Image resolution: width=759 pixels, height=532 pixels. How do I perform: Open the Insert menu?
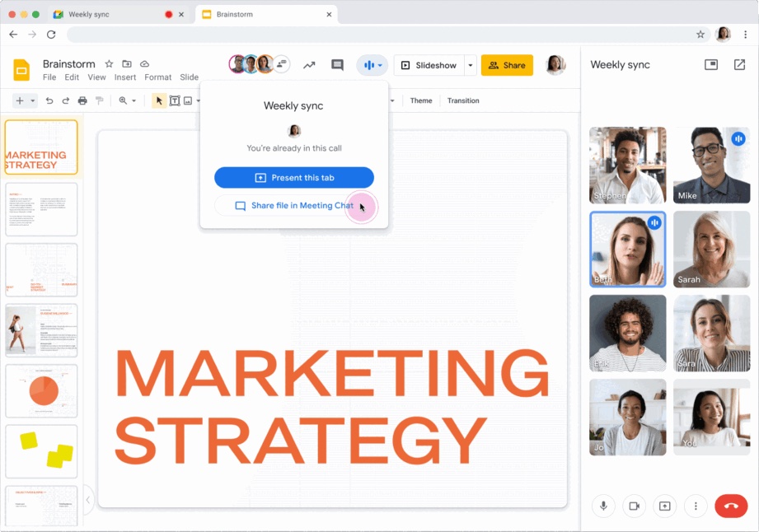point(125,77)
